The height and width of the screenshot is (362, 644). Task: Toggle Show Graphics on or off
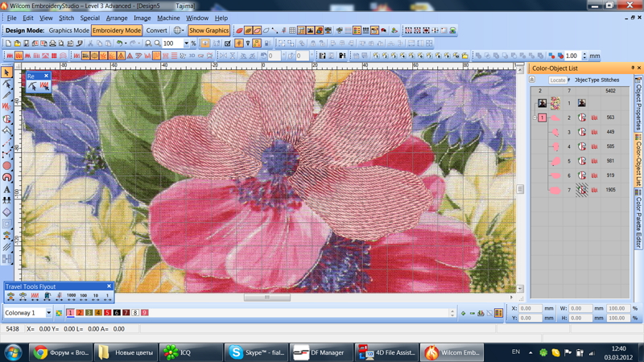coord(208,31)
